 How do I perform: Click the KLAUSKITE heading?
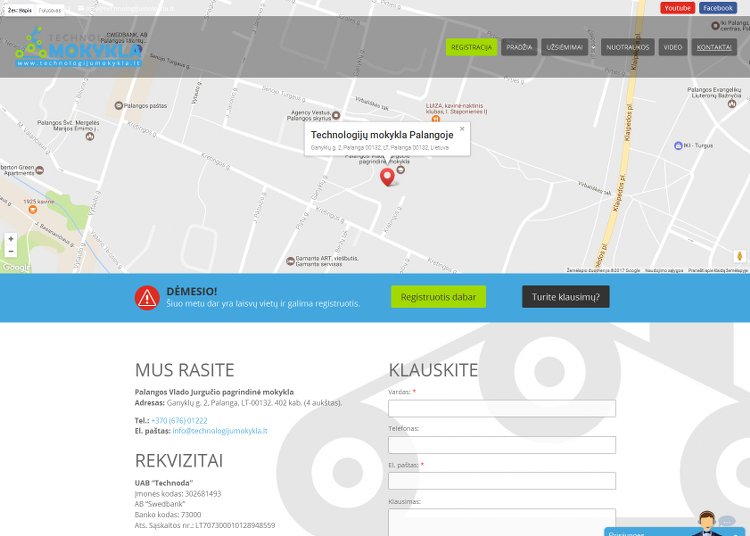pos(433,370)
